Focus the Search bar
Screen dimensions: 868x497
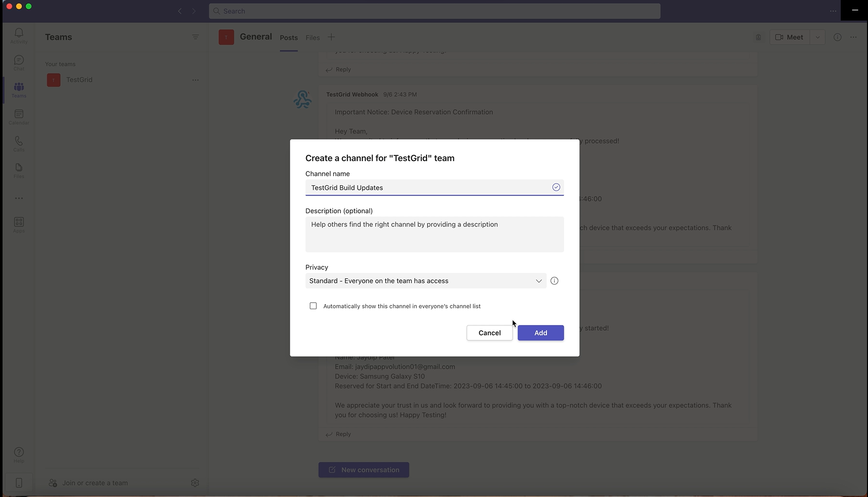pyautogui.click(x=434, y=11)
